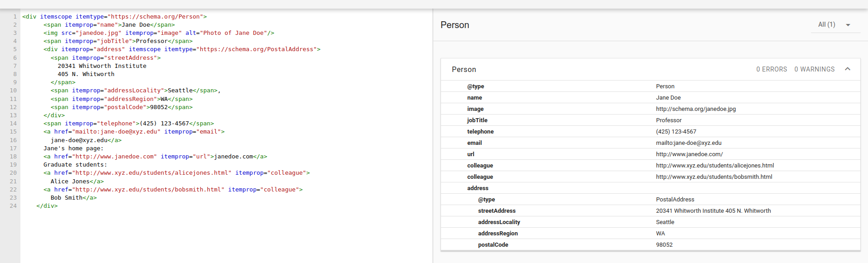Click the addressRegion value WA
The image size is (868, 263).
(x=660, y=234)
